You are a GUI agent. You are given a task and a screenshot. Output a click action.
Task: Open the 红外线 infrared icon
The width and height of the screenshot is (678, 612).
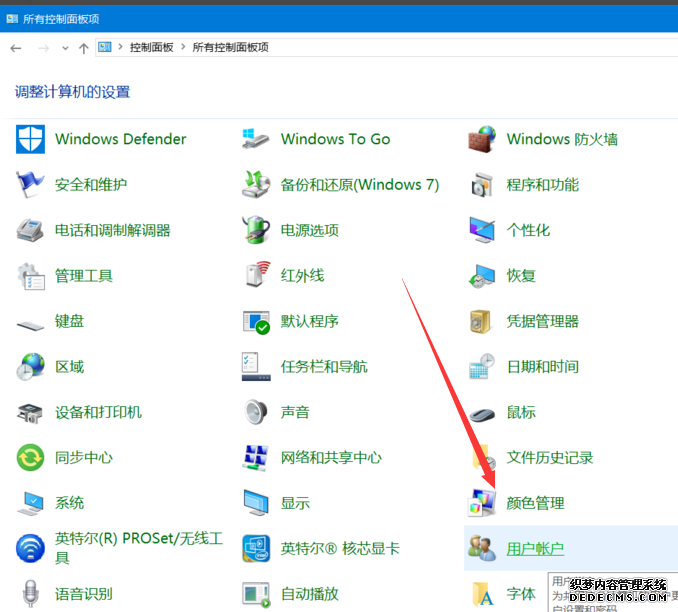point(257,274)
